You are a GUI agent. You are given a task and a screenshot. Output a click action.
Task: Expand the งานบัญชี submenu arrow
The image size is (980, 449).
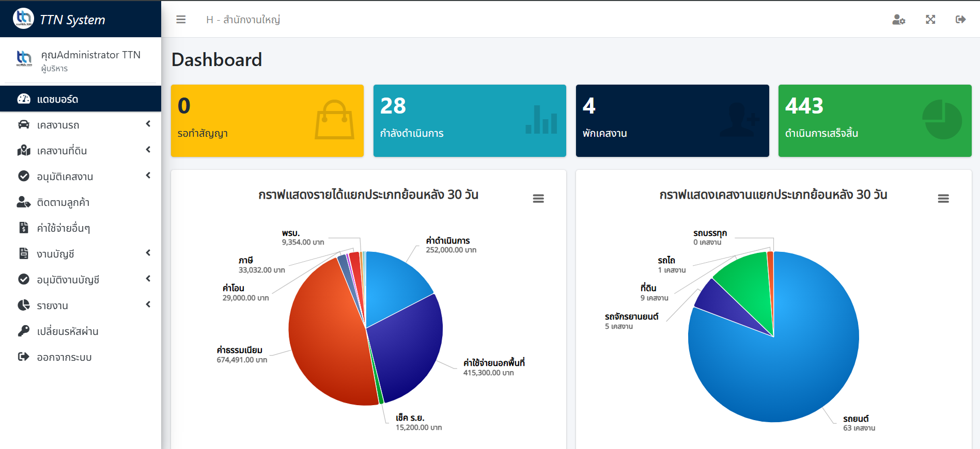coord(148,253)
